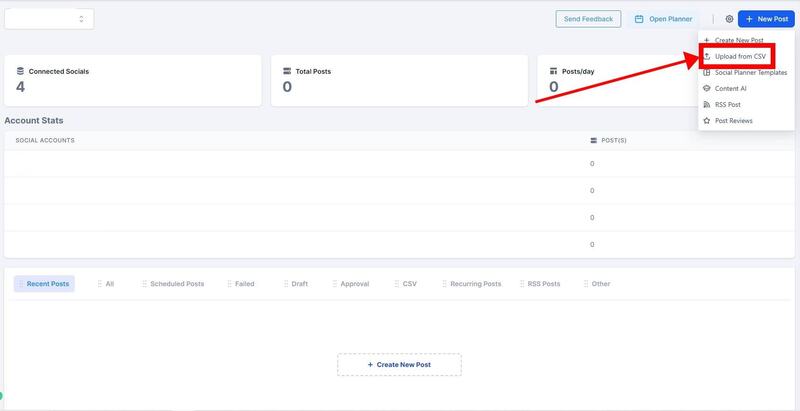The height and width of the screenshot is (411, 800).
Task: Click the drag handle on Recent Posts tab
Action: [21, 284]
